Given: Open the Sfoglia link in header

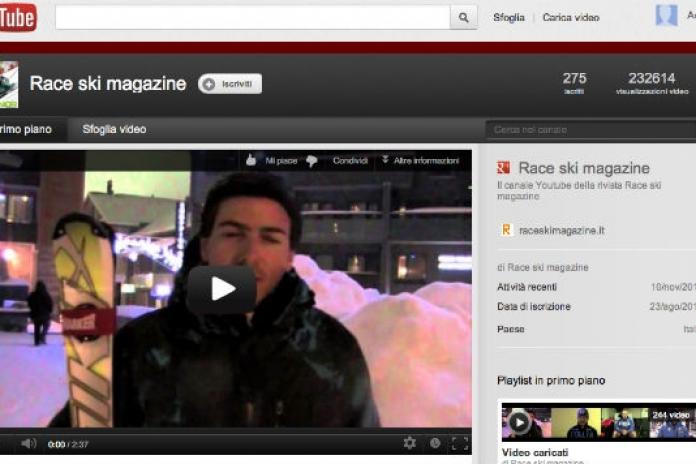Looking at the screenshot, I should pos(508,17).
